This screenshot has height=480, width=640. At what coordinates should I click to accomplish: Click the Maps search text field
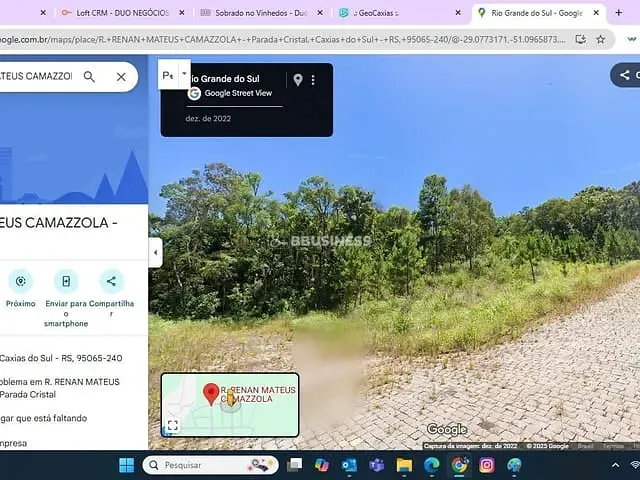37,76
